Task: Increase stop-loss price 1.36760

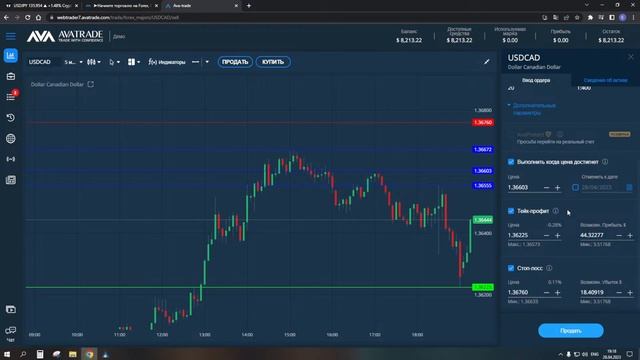Action: pos(558,292)
